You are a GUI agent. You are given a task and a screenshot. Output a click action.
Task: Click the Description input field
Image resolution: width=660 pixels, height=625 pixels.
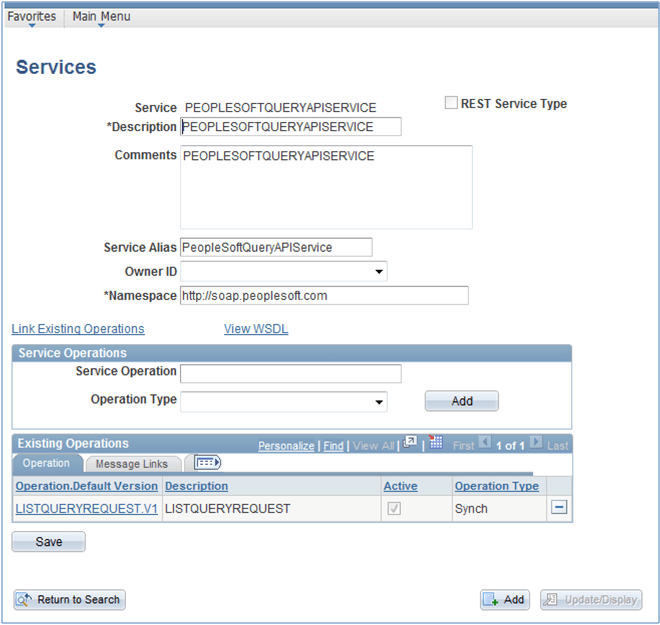291,127
